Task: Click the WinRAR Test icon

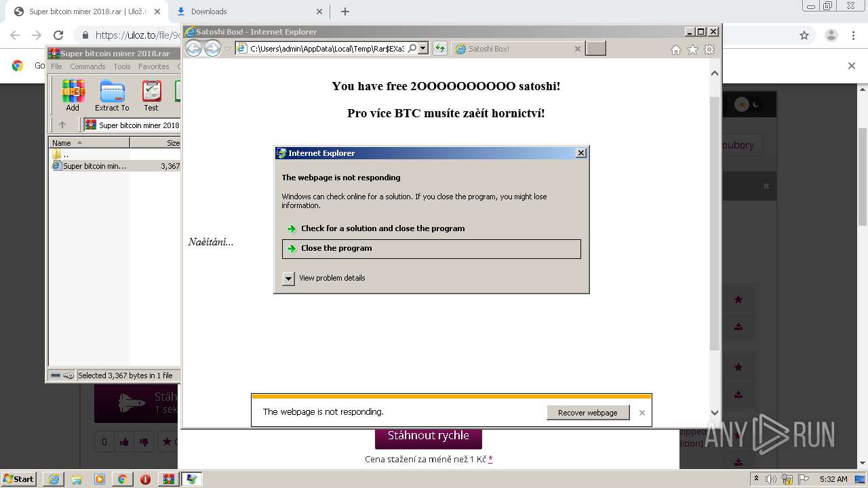Action: pos(151,96)
